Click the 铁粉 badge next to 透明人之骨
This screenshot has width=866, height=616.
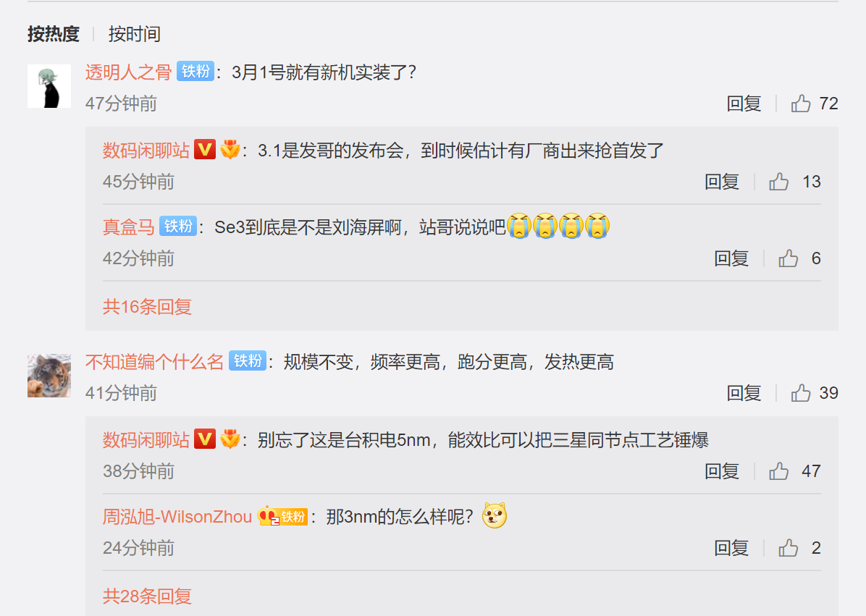196,72
